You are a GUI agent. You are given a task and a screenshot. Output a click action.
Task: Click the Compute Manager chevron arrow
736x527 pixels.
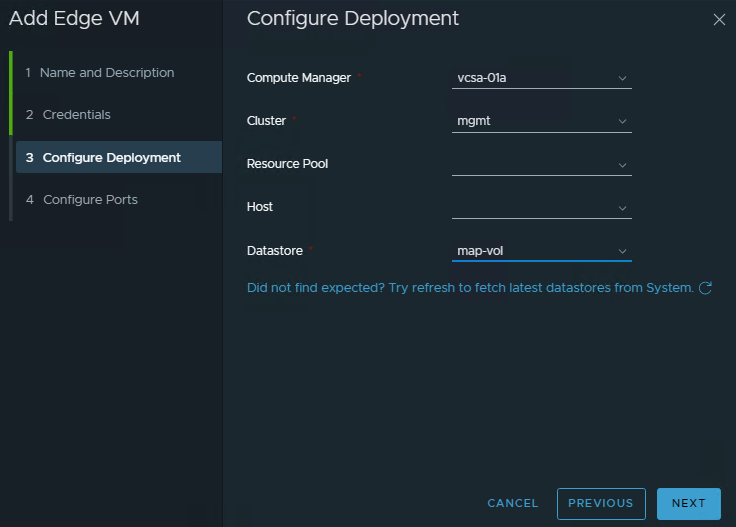click(x=622, y=78)
